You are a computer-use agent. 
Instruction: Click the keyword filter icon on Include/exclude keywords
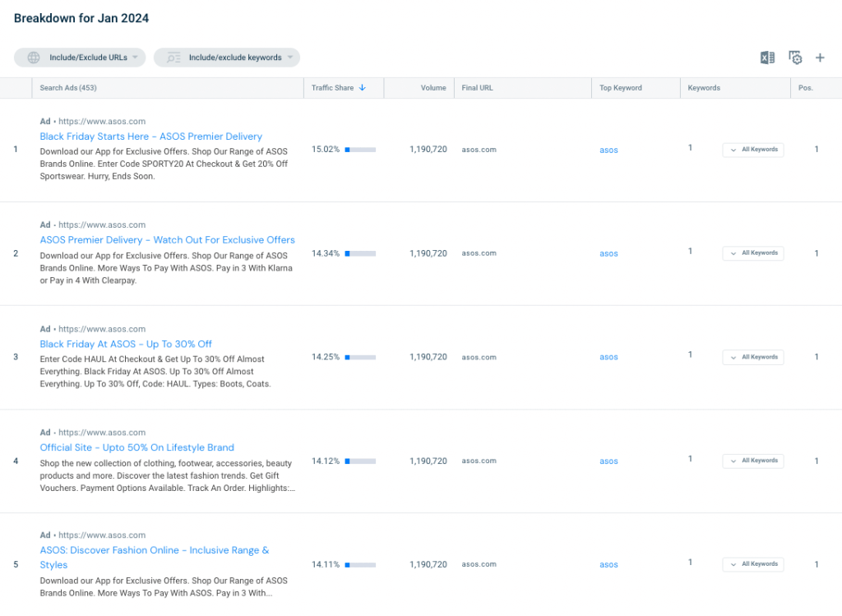tap(175, 58)
